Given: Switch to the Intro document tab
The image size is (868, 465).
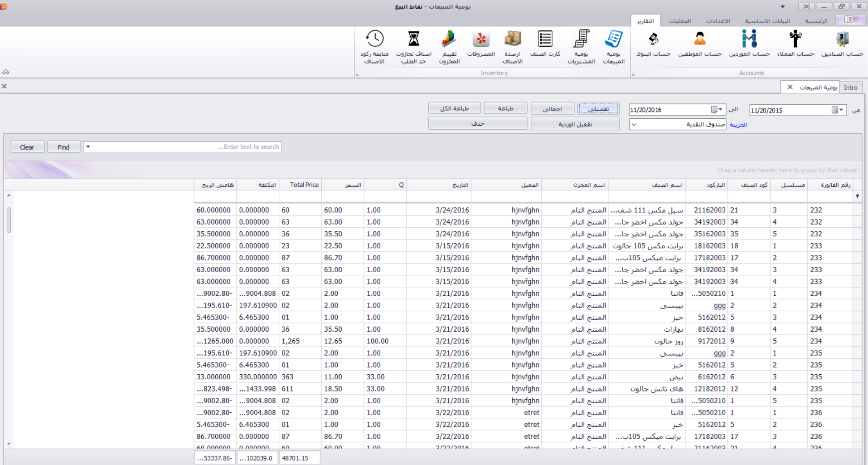Looking at the screenshot, I should pos(850,88).
